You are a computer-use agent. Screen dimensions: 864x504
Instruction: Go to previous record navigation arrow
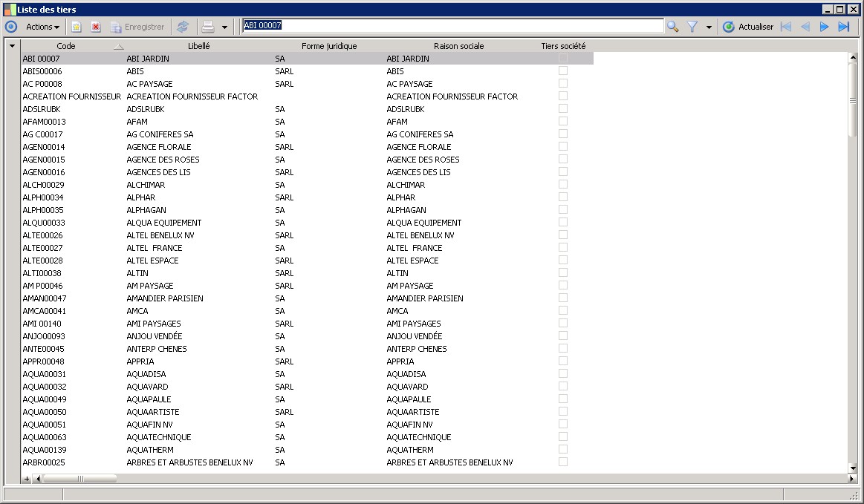[x=805, y=27]
